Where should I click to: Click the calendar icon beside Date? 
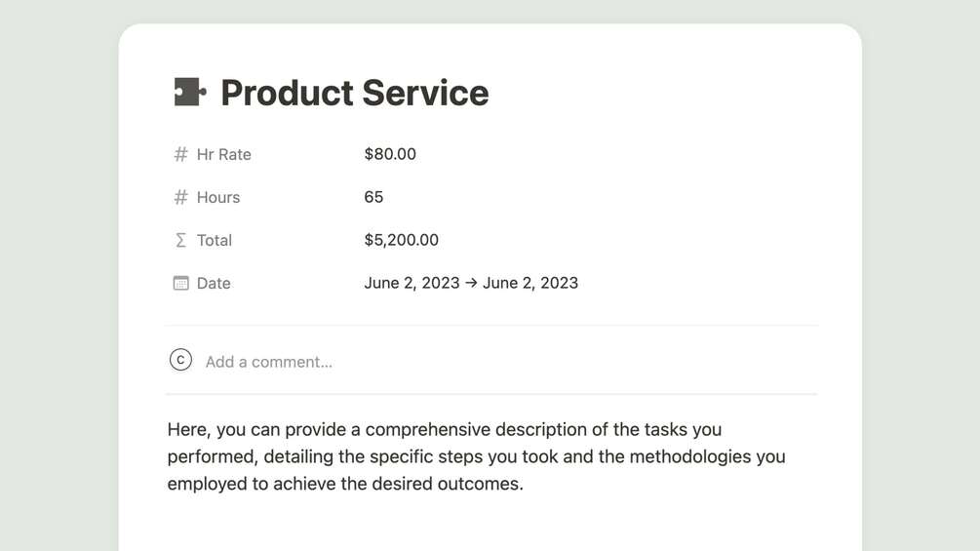pyautogui.click(x=180, y=283)
